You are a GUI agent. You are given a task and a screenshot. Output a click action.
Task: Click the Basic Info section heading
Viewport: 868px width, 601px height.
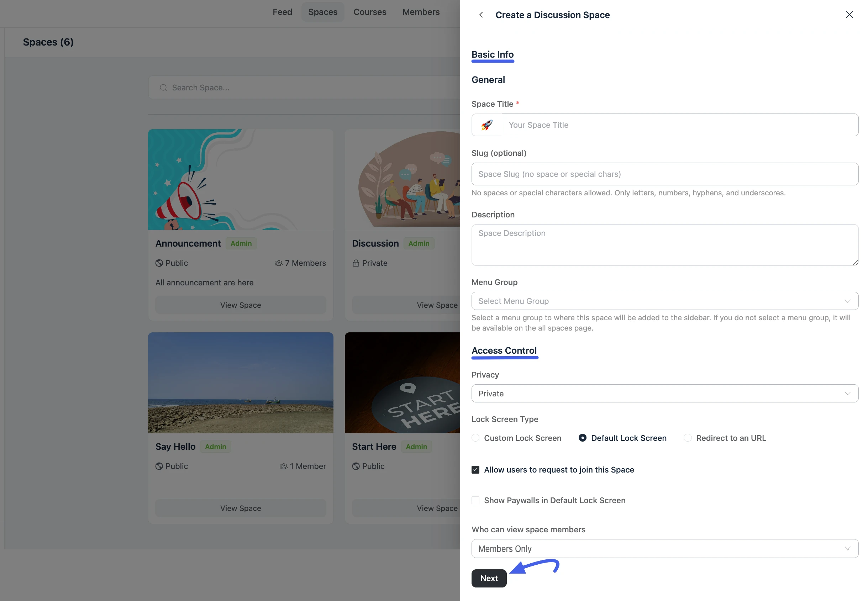click(x=493, y=54)
